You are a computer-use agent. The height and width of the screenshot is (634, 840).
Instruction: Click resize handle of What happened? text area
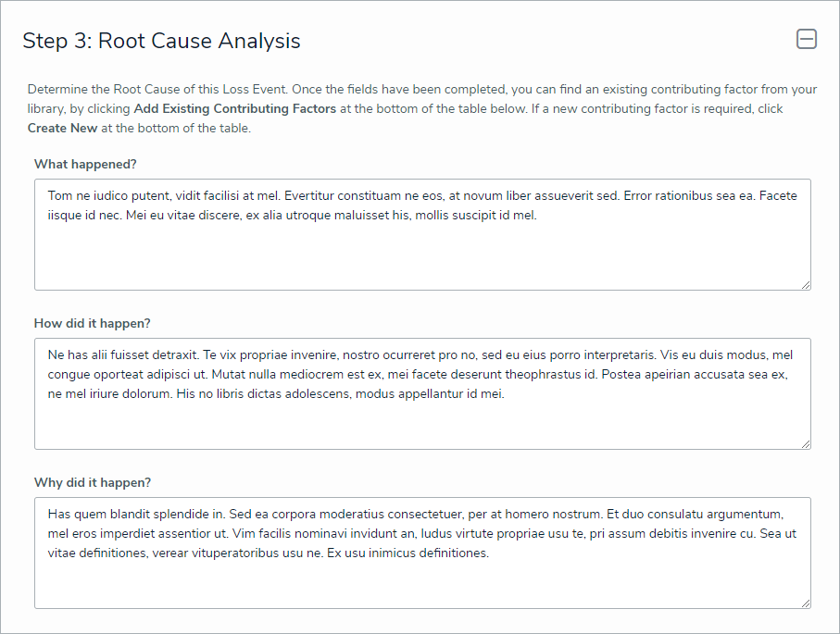(x=806, y=285)
